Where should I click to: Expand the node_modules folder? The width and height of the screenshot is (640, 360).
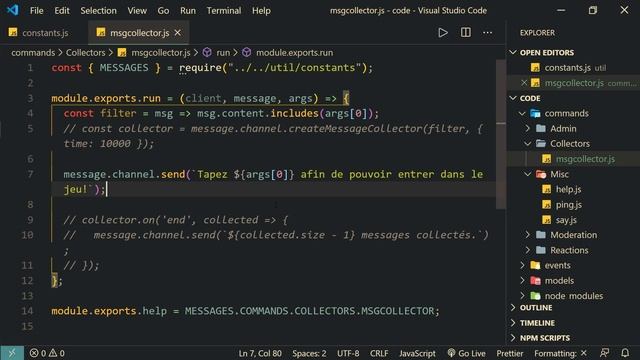click(522, 296)
